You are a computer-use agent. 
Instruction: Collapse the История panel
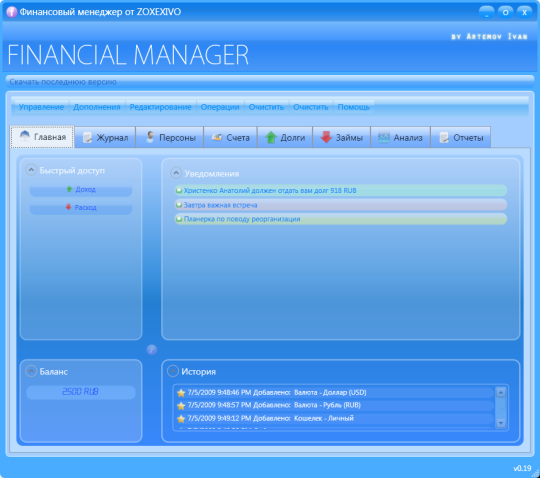click(173, 371)
